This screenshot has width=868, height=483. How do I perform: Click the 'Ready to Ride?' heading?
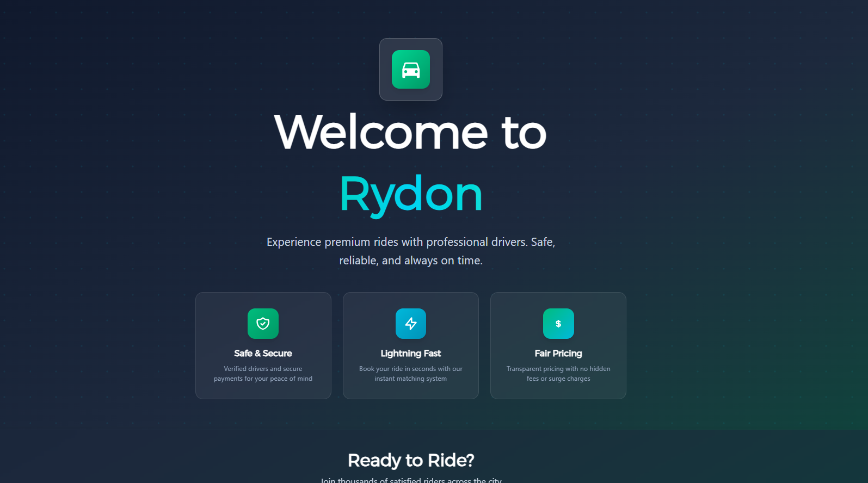point(410,460)
